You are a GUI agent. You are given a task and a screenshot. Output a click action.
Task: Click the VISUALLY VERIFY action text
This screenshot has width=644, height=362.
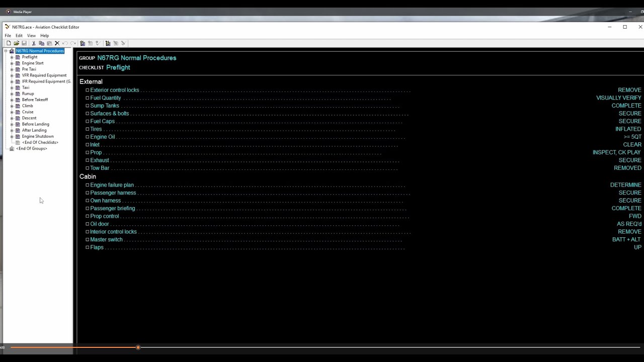(x=618, y=98)
